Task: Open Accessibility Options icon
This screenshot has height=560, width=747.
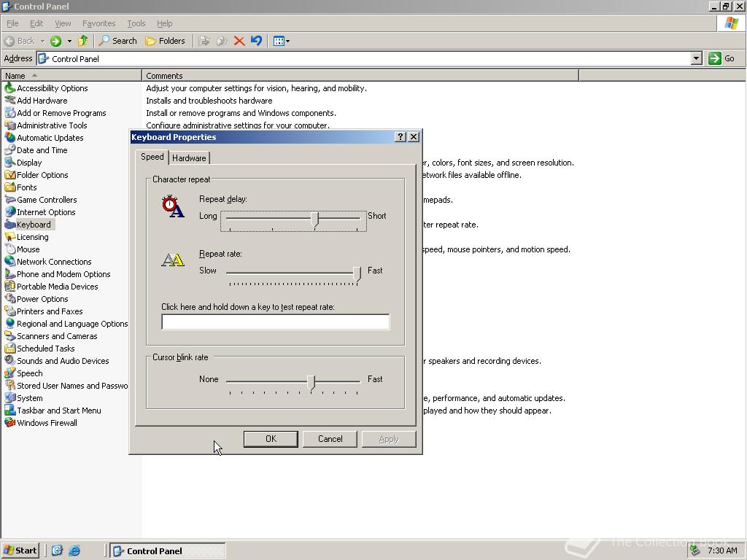Action: pos(9,88)
